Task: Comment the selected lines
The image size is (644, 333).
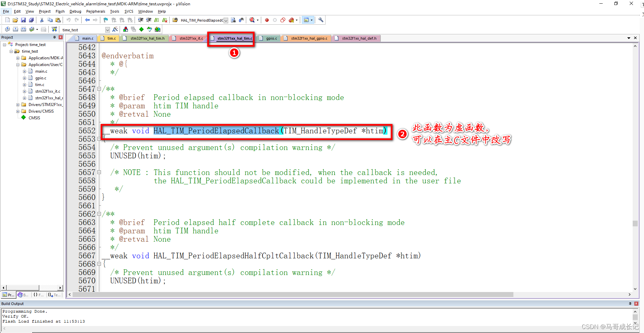Action: pyautogui.click(x=157, y=20)
